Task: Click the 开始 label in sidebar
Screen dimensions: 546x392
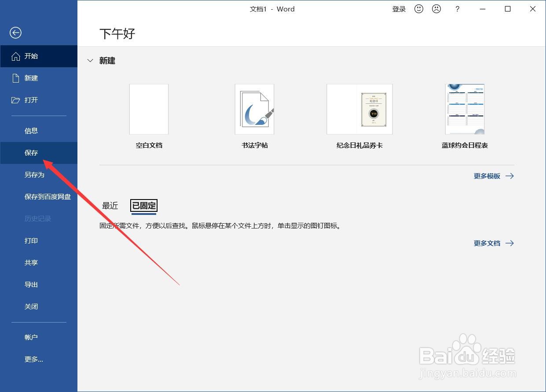Action: 31,56
